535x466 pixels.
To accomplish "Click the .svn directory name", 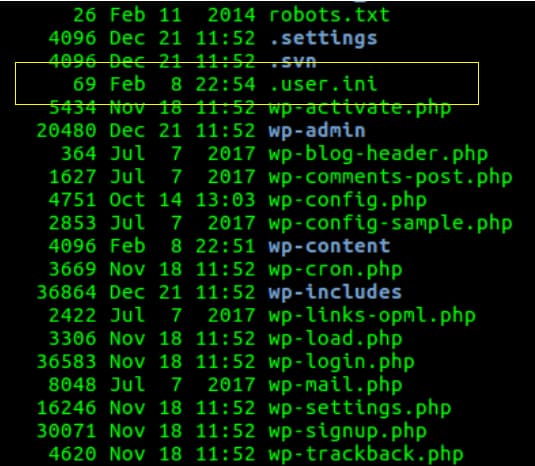I will (293, 61).
